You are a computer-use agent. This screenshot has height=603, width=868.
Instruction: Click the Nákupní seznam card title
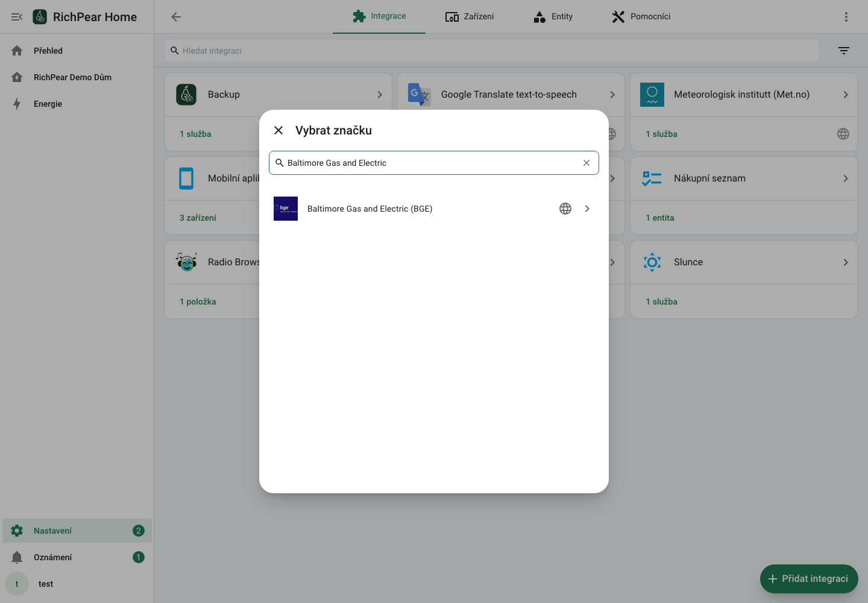click(x=709, y=178)
